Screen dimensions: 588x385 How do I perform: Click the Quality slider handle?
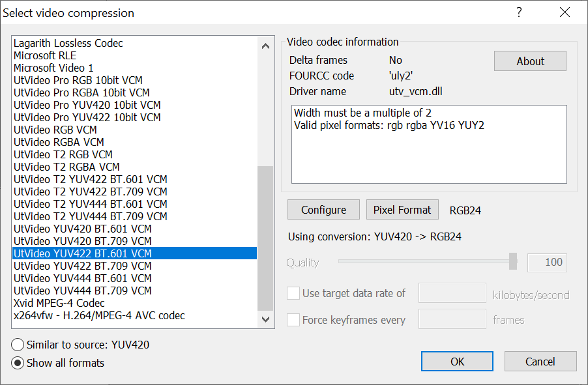coord(513,262)
